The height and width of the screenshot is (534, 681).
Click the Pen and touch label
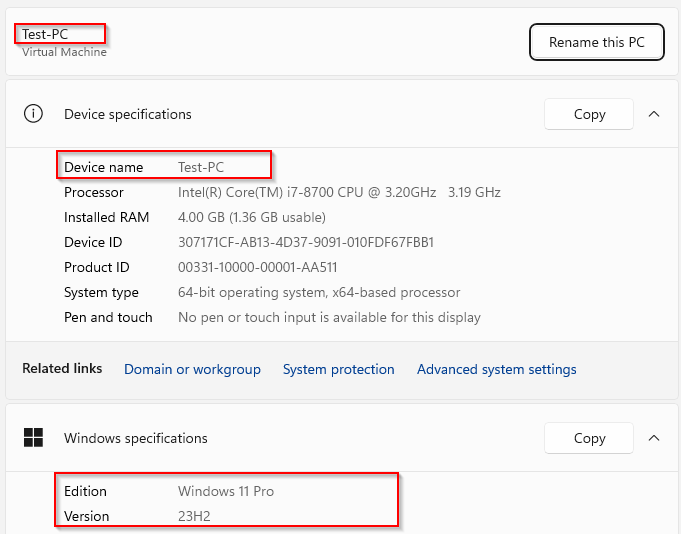[x=108, y=317]
